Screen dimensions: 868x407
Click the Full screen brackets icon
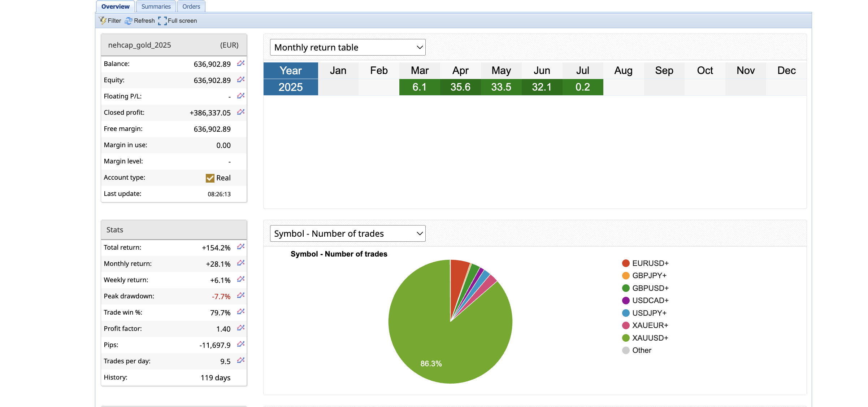[x=162, y=21]
